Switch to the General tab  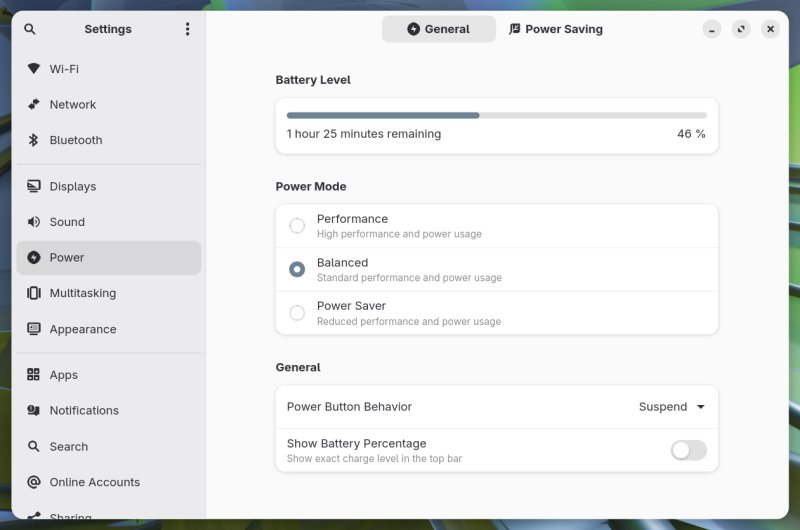coord(439,29)
